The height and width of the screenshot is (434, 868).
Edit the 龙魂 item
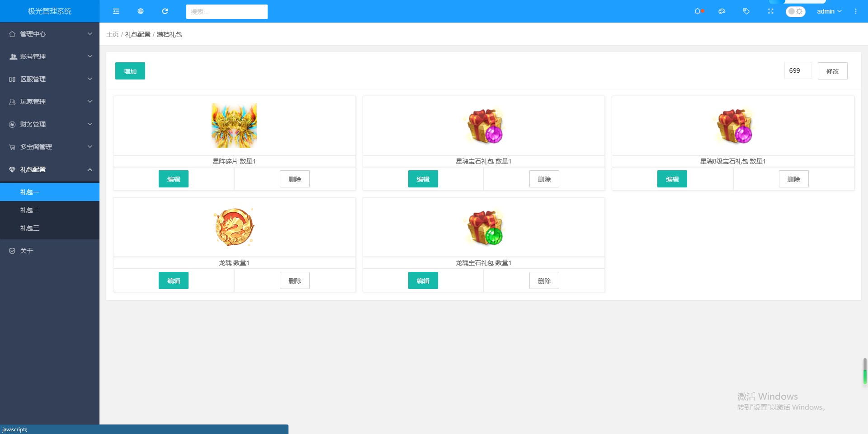tap(174, 280)
